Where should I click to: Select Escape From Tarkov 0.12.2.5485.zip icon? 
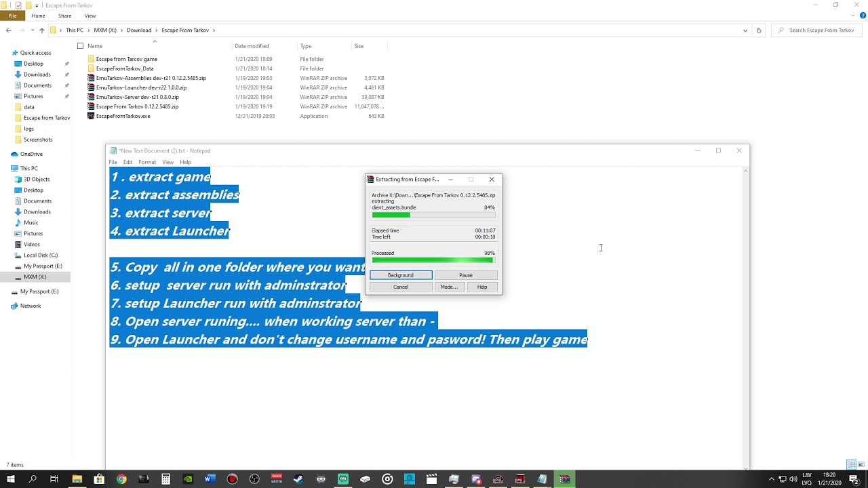coord(91,106)
